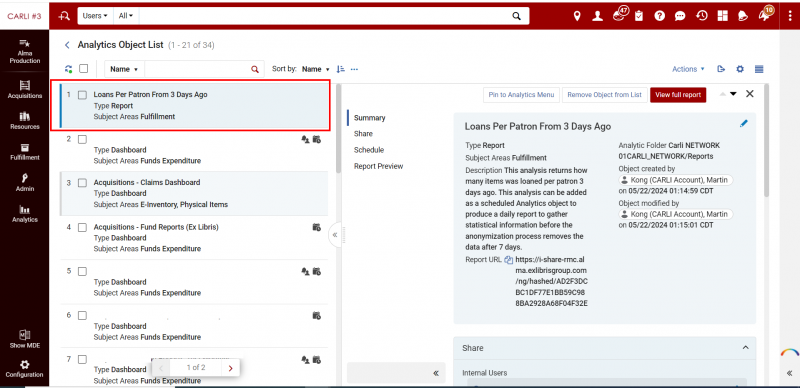Screen dimensions: 800x388
Task: Open the notifications bell icon
Action: [x=743, y=16]
